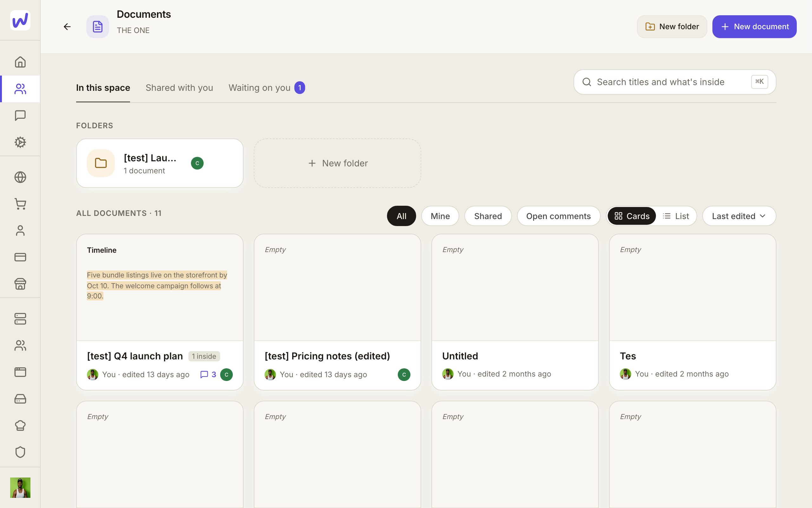The image size is (812, 508).
Task: Open the shopping cart sidebar icon
Action: point(20,204)
